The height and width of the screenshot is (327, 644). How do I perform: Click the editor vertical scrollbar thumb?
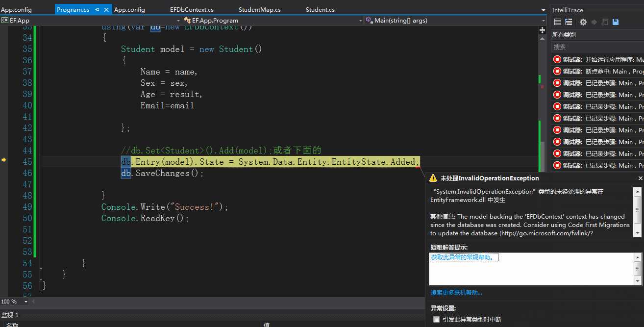click(x=543, y=157)
